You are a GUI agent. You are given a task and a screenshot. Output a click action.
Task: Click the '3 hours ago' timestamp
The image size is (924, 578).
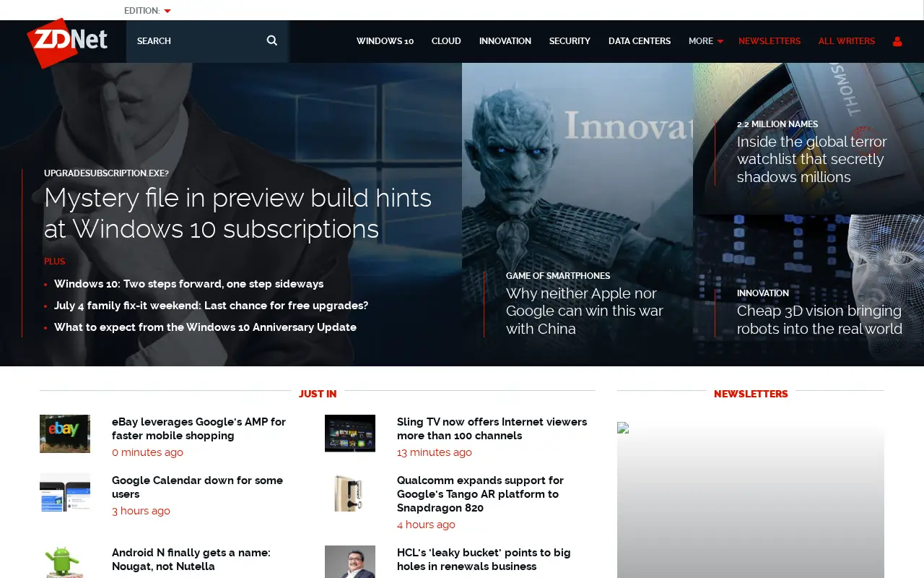(141, 511)
